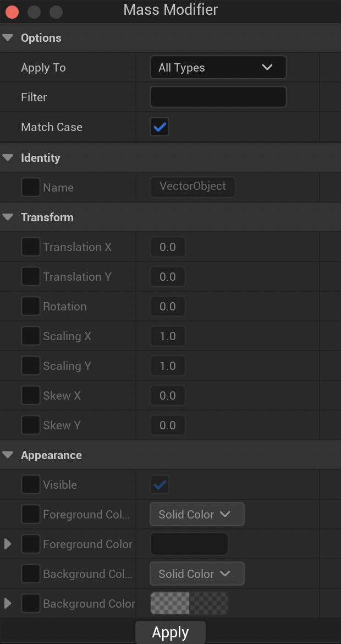Click the Skew X value field
Screen dimensions: 341x644
(167, 396)
